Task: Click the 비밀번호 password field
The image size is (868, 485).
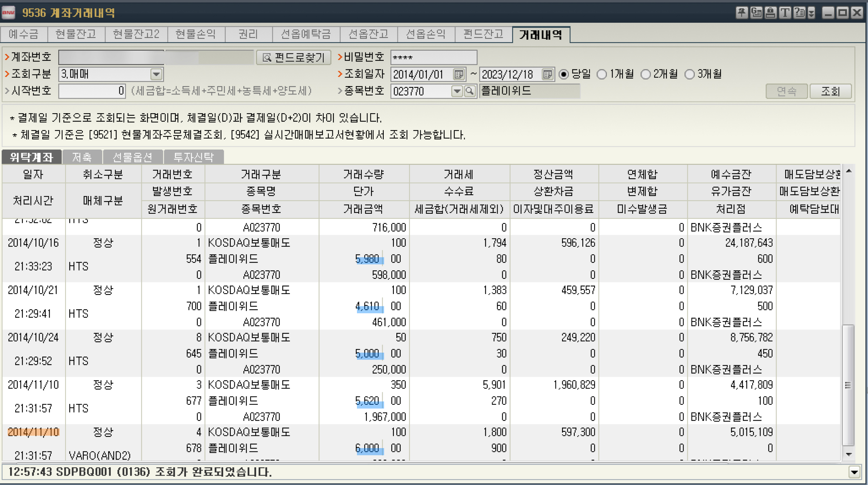Action: point(434,58)
